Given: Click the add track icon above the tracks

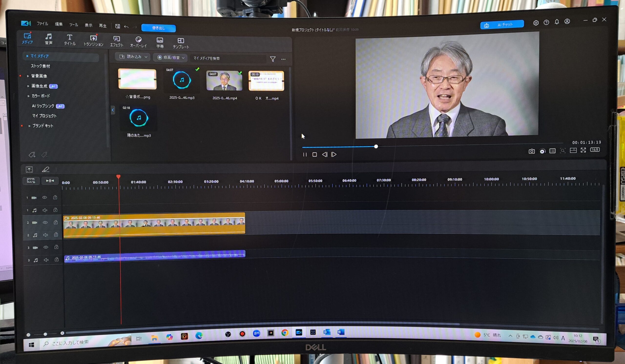Looking at the screenshot, I should click(x=31, y=181).
